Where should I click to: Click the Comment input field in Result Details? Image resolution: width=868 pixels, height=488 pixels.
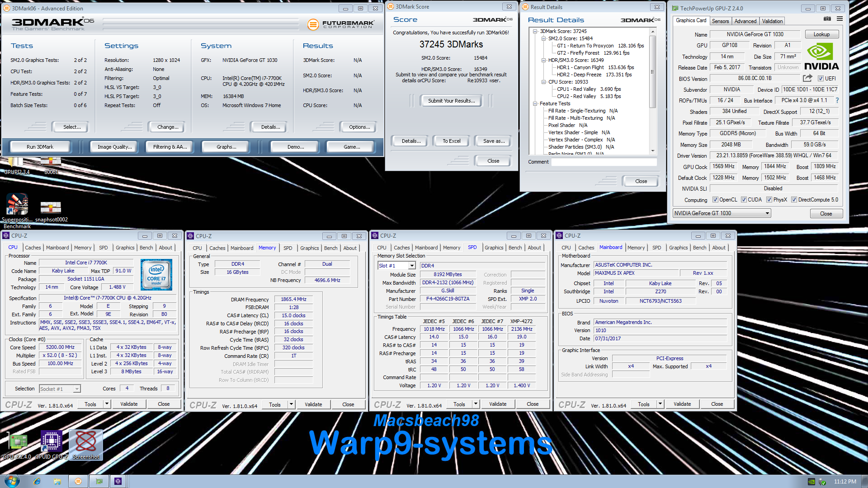(x=604, y=162)
